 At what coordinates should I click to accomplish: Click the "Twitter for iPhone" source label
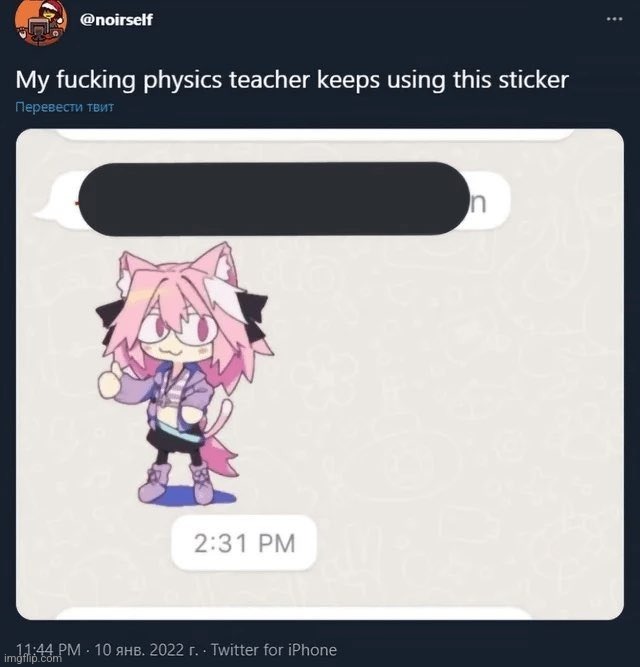click(x=274, y=650)
